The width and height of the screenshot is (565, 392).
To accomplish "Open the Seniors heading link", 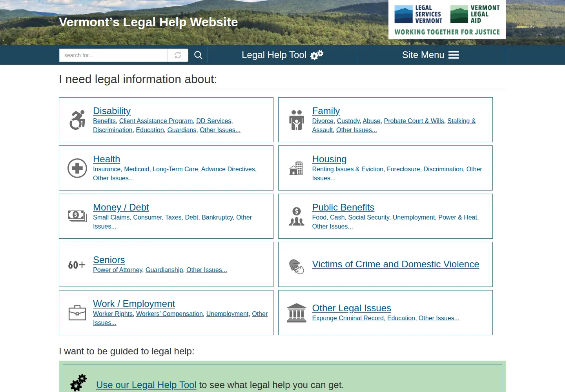I will (x=109, y=260).
